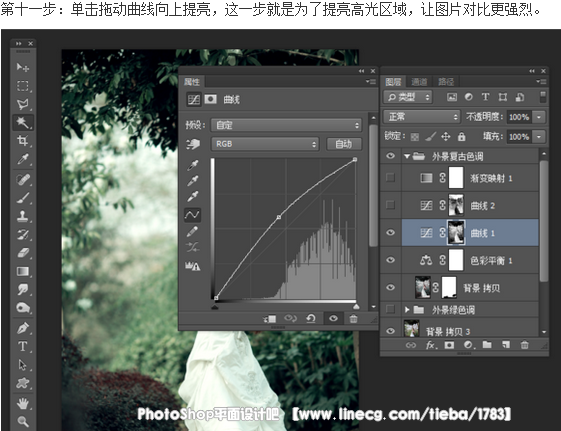Select the Smudge tool

pos(23,289)
